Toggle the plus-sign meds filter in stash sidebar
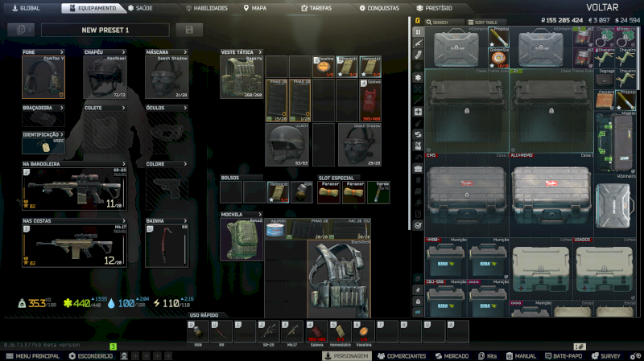Image resolution: width=644 pixels, height=361 pixels. point(418,112)
